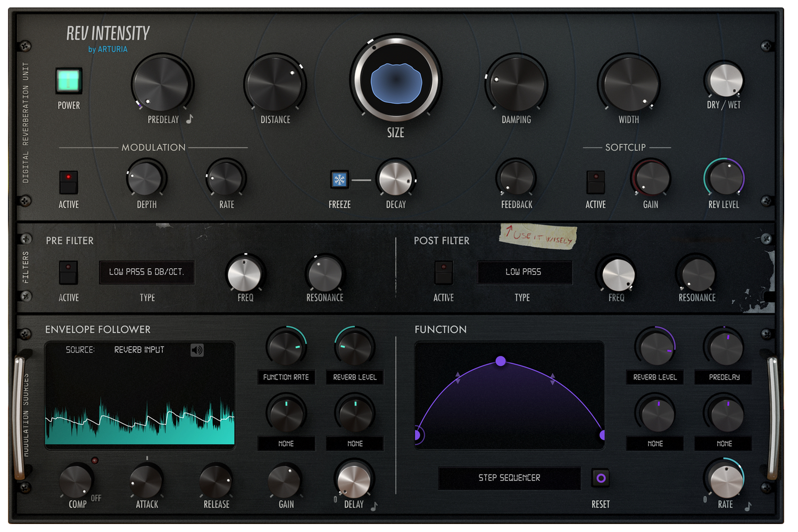Click the Comp knob
This screenshot has height=532, width=798.
pyautogui.click(x=76, y=481)
